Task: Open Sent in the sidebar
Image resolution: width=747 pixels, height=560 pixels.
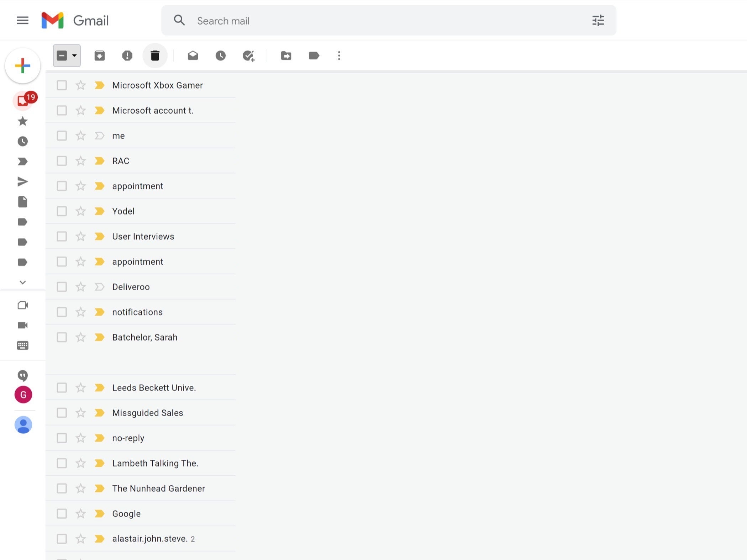Action: (22, 182)
